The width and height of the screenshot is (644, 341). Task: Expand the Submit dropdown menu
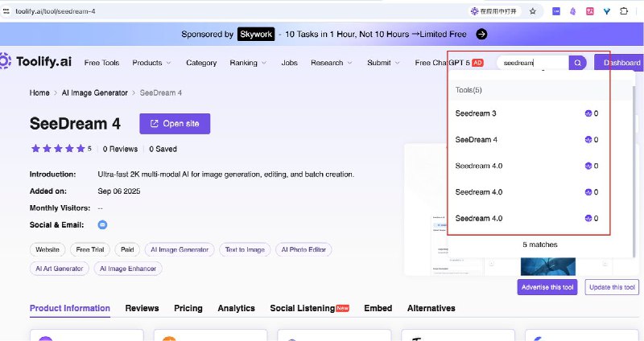[383, 63]
